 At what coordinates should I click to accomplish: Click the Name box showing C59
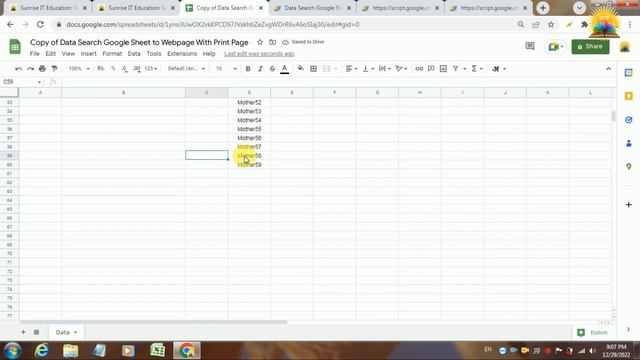pos(22,82)
